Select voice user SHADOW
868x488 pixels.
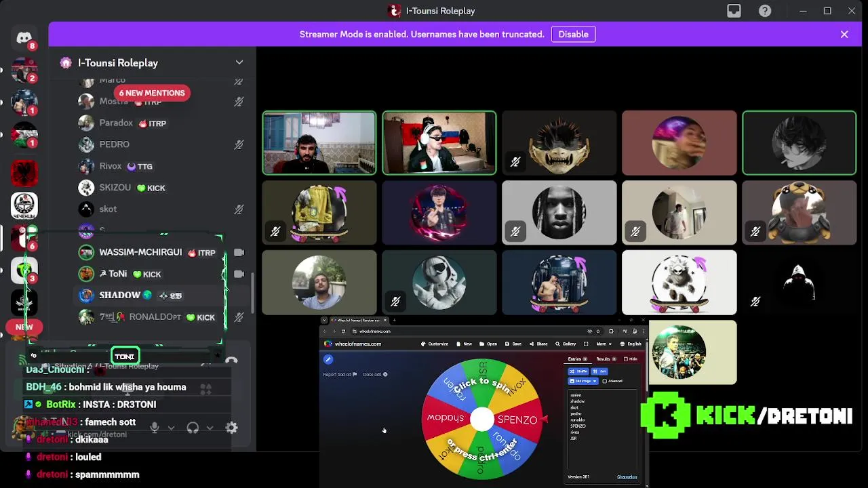(x=160, y=296)
